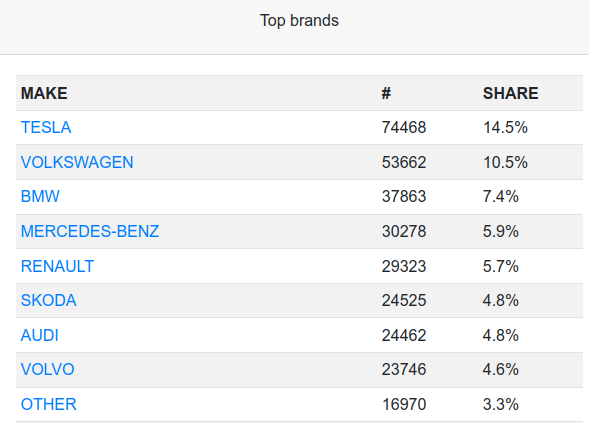Select Tesla's count value 74468
This screenshot has width=589, height=423.
[x=404, y=127]
